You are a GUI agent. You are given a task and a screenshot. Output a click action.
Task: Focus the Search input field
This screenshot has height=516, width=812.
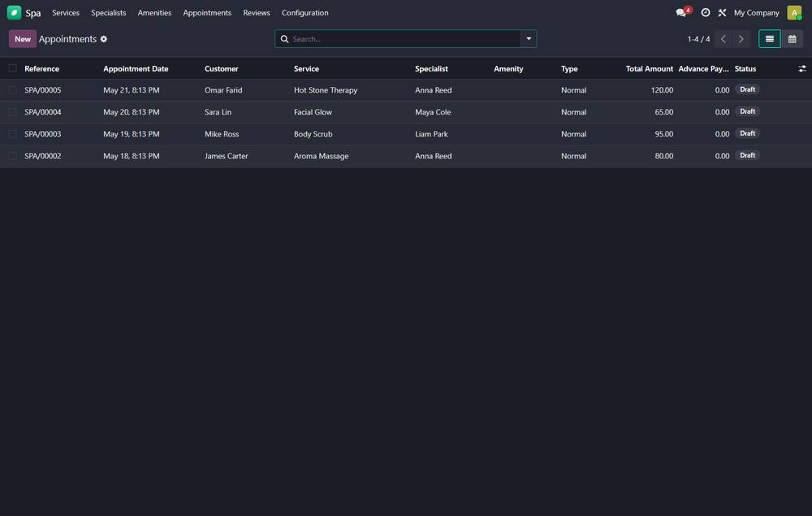405,39
